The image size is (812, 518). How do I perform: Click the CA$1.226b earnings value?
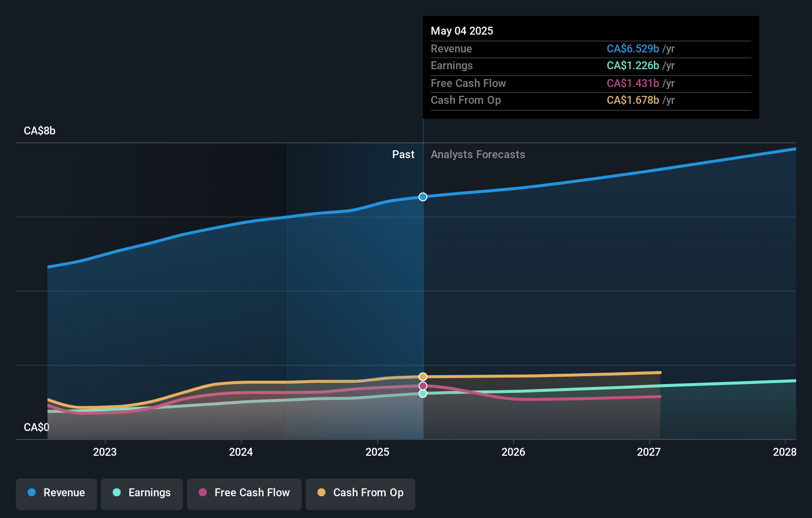point(633,65)
